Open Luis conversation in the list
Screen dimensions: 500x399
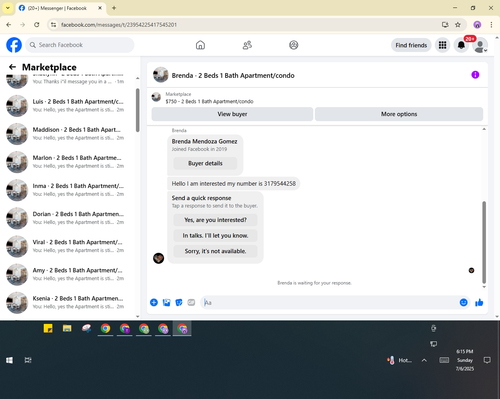pos(67,106)
